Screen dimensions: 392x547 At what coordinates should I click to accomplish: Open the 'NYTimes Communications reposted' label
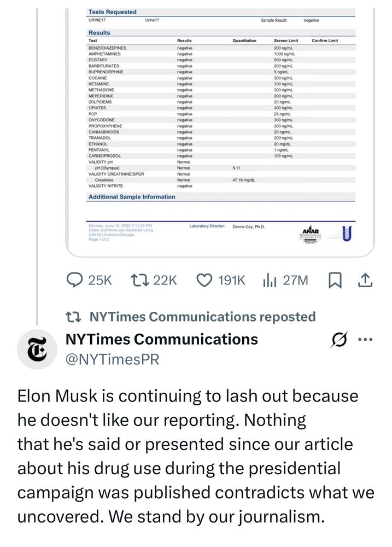click(x=202, y=317)
